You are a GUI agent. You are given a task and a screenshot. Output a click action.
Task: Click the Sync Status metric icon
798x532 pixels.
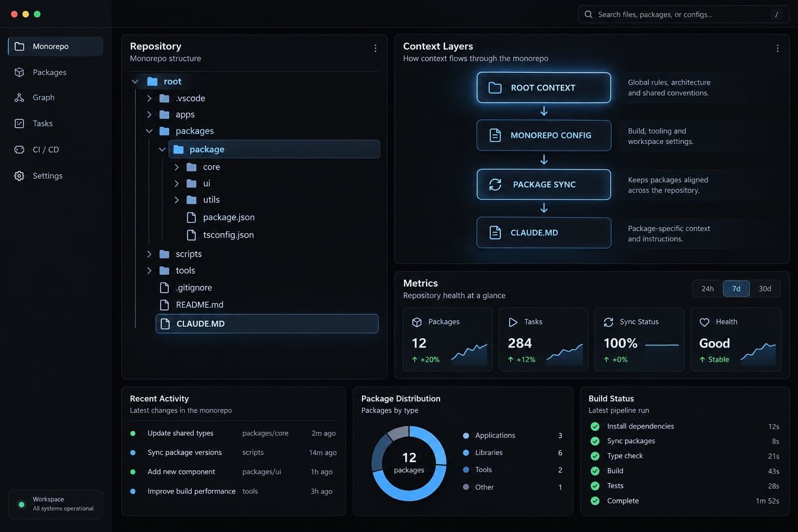[x=608, y=322]
